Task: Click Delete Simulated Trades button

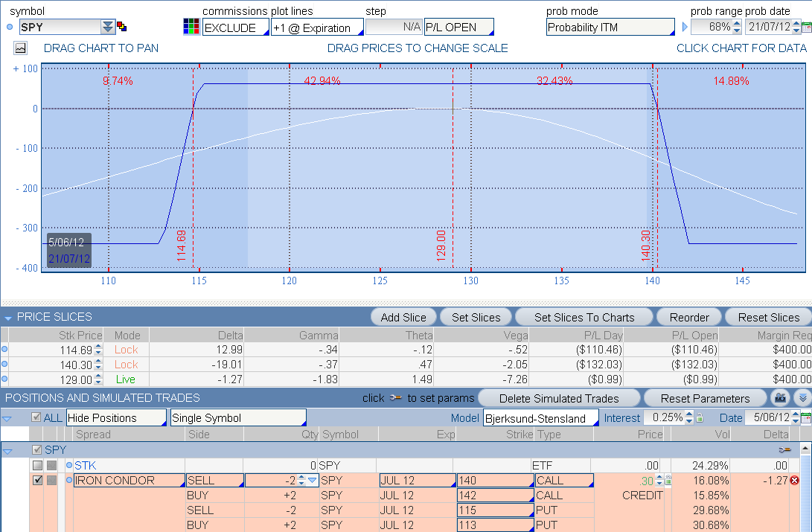Action: (559, 398)
